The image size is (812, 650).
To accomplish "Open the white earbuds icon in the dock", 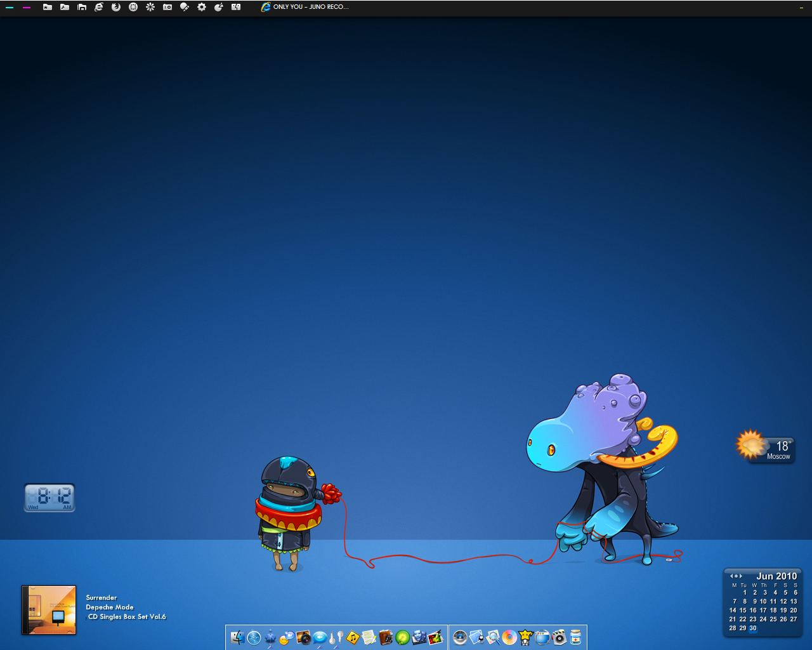I will [336, 637].
